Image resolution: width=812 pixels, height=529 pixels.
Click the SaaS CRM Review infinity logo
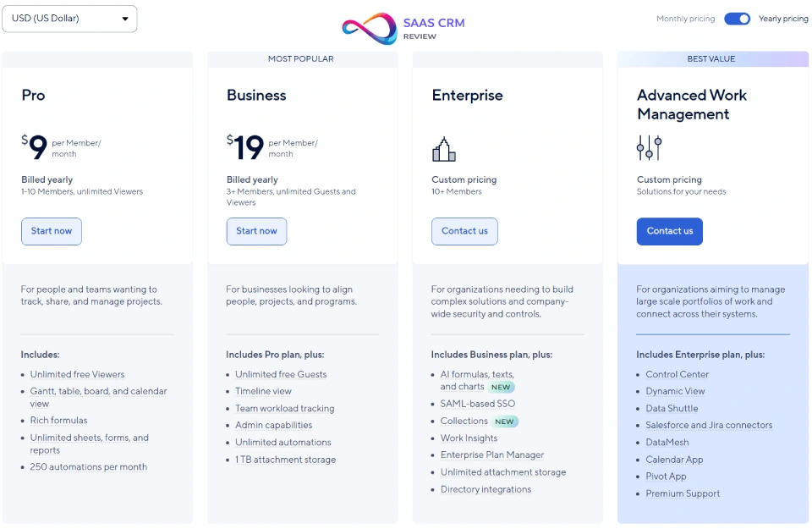(370, 29)
